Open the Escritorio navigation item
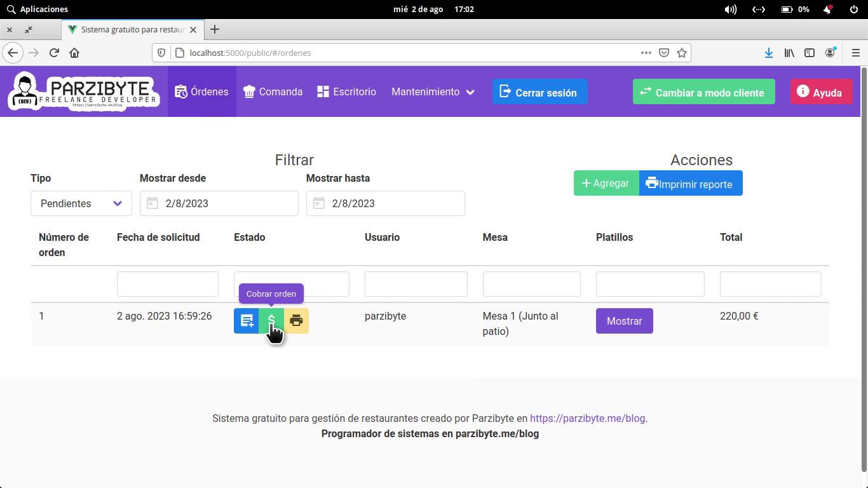The width and height of the screenshot is (868, 488). point(347,92)
